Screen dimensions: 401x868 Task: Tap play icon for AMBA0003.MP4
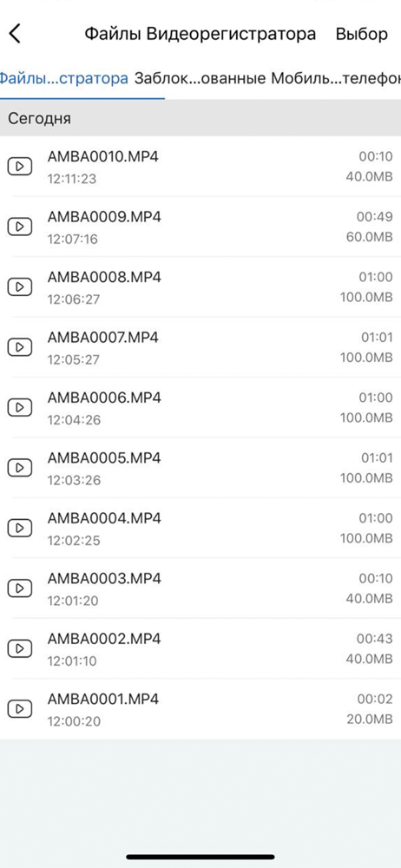click(19, 588)
